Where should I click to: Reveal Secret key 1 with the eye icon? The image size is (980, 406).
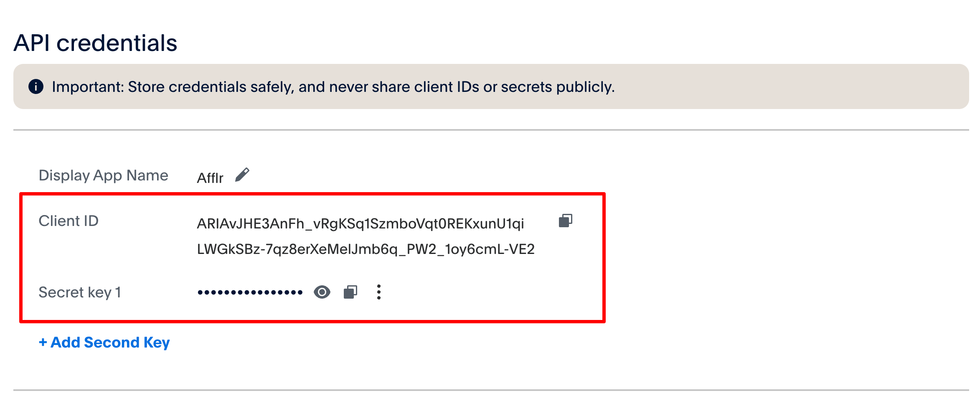pos(322,292)
